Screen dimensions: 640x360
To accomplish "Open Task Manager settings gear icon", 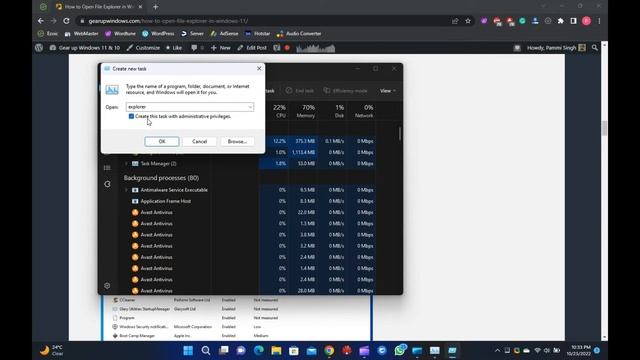I will [107, 286].
